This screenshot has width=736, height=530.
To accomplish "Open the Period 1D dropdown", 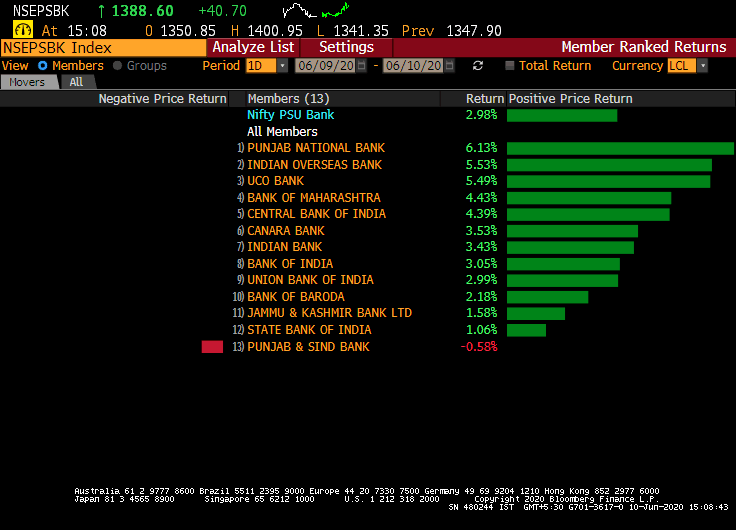I will [x=282, y=66].
